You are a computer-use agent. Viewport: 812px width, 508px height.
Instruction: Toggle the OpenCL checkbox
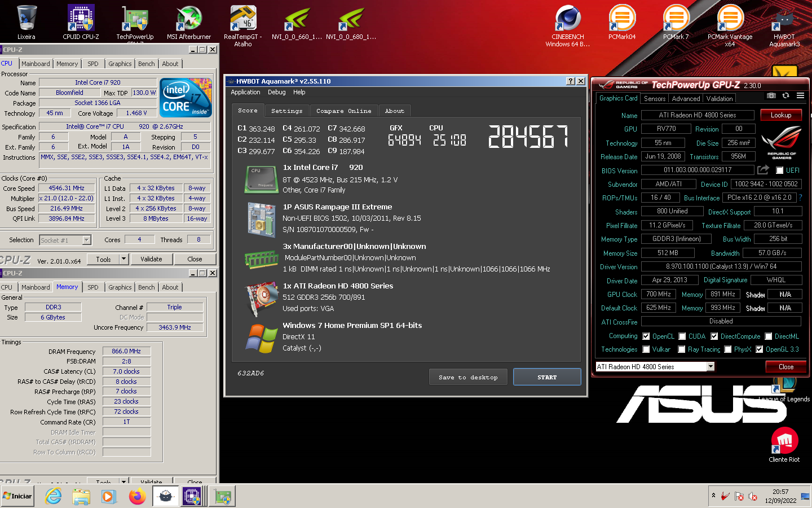click(646, 336)
